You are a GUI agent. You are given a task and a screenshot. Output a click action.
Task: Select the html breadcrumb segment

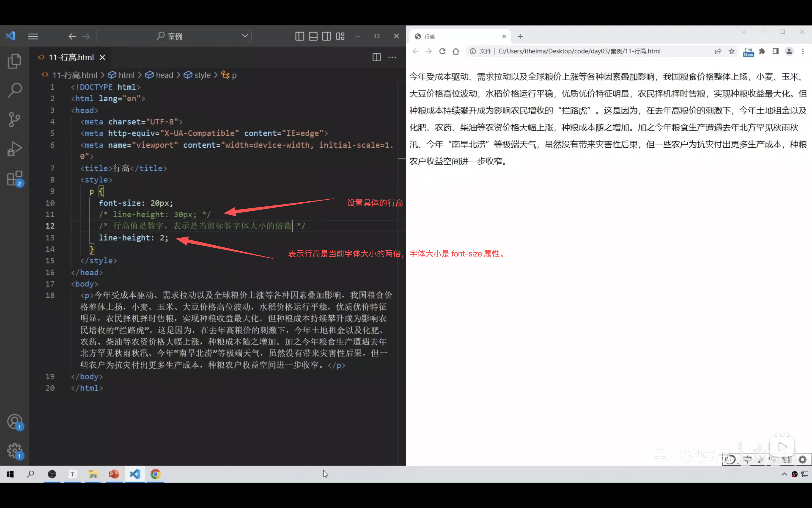click(121, 75)
